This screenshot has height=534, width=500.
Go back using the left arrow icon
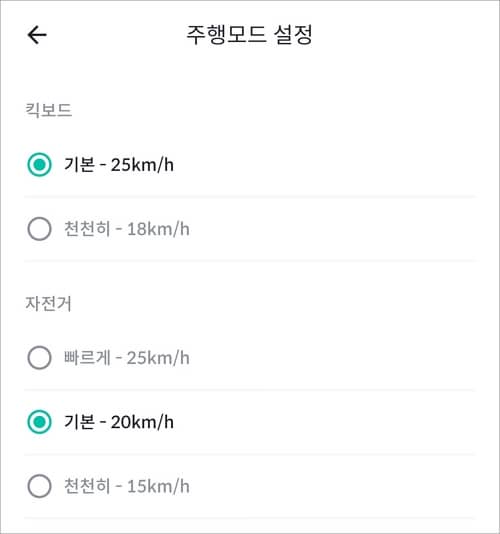pos(37,35)
